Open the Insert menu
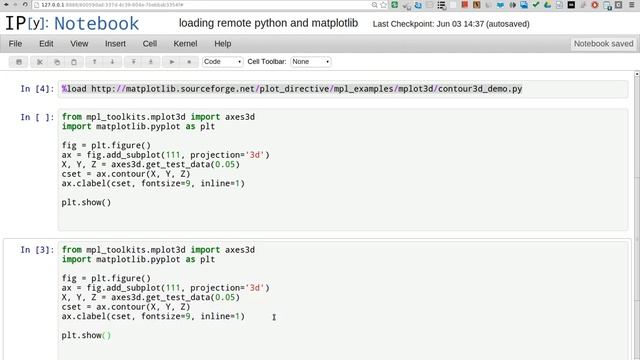This screenshot has height=360, width=640. click(x=115, y=44)
